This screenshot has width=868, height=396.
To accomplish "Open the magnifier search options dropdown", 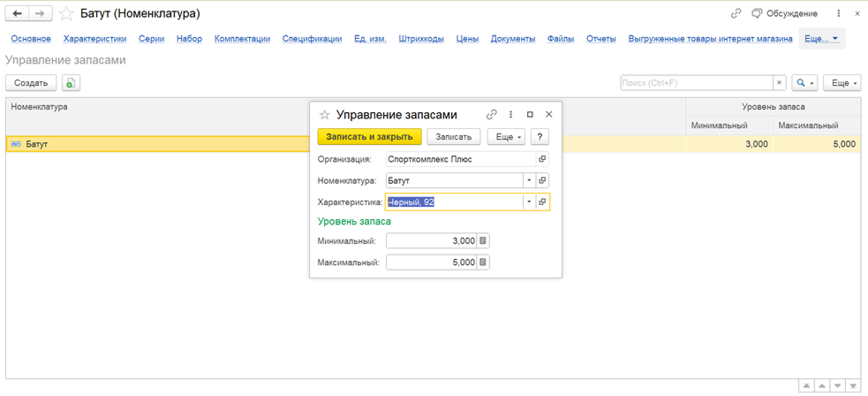I will (805, 83).
